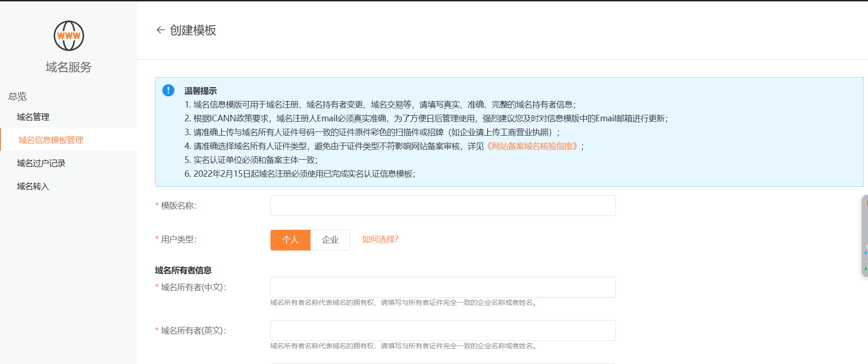Viewport: 868px width, 364px height.
Task: Navigate to 域名转入 sidebar item
Action: pyautogui.click(x=33, y=186)
